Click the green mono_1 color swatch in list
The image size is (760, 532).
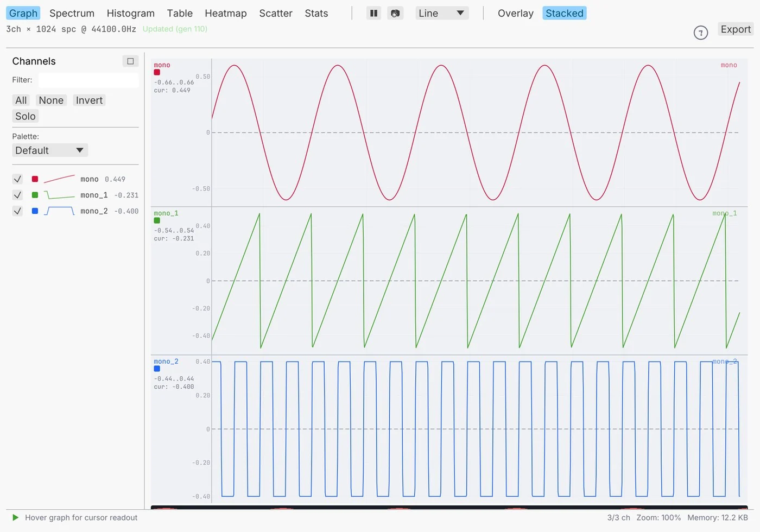tap(35, 195)
